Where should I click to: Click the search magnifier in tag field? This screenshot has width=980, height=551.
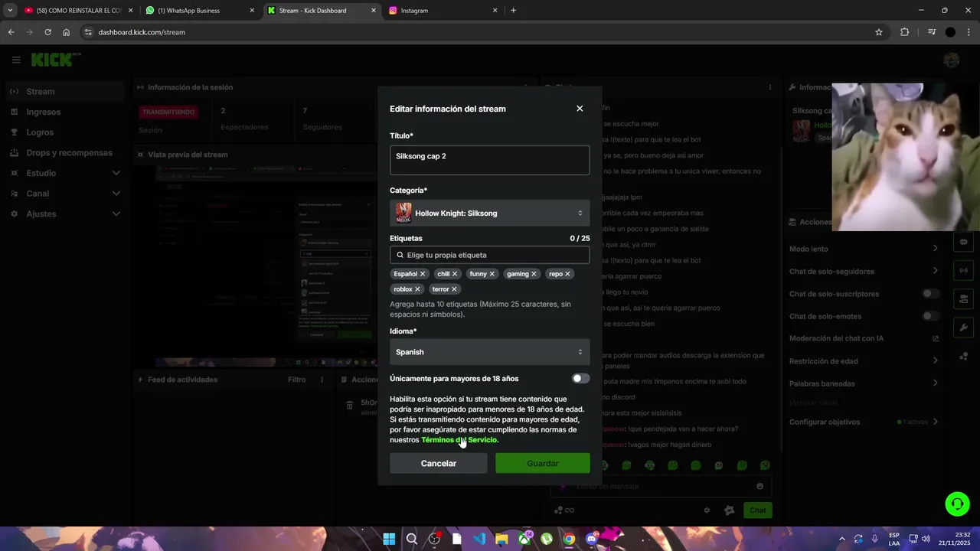point(400,255)
